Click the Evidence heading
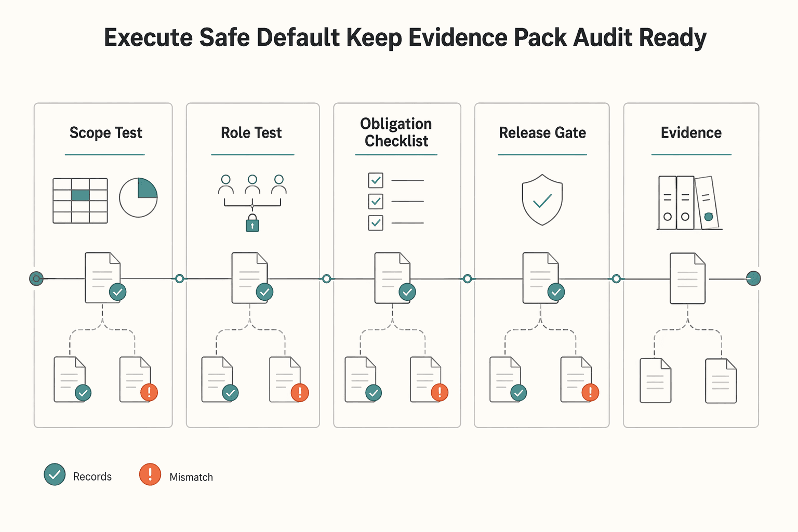 point(691,133)
